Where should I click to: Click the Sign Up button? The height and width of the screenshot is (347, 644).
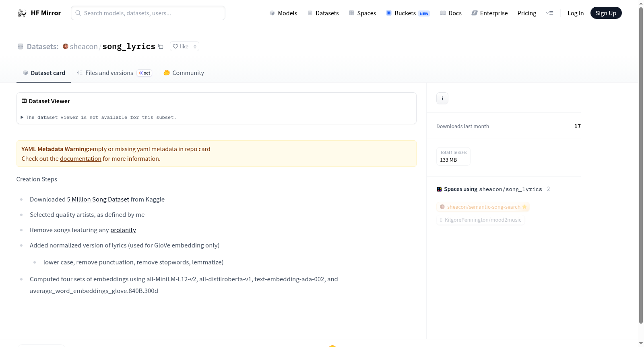pyautogui.click(x=606, y=13)
